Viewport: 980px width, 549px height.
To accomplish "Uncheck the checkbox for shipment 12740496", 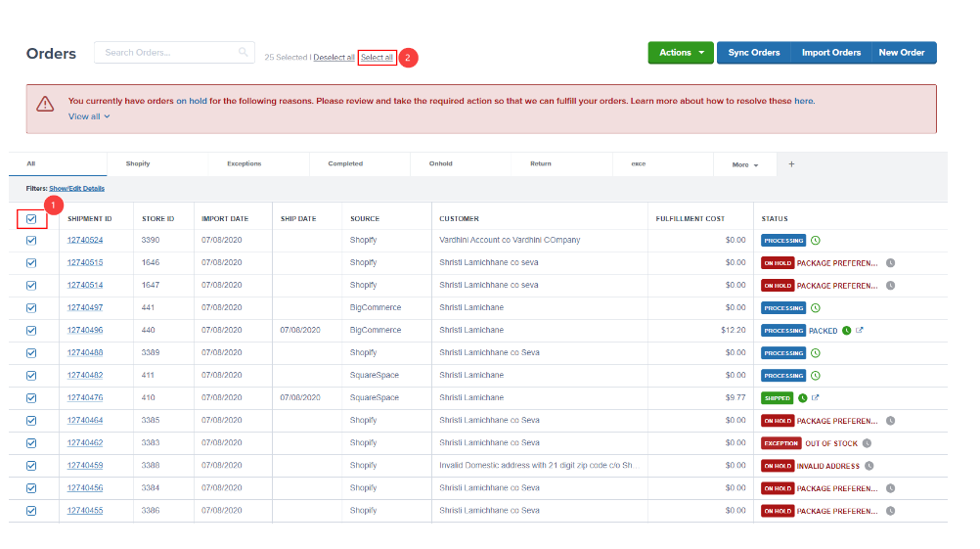I will click(x=31, y=330).
